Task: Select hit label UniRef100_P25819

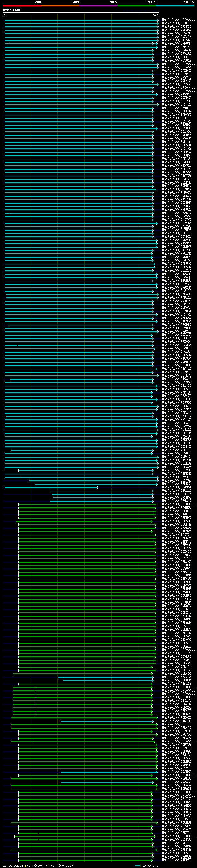Action: (x=177, y=60)
